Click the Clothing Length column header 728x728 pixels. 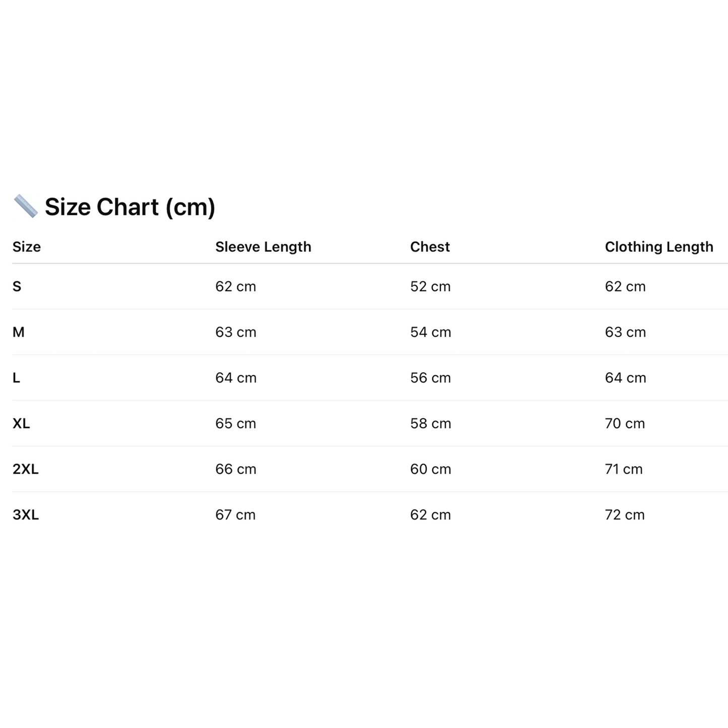point(659,247)
